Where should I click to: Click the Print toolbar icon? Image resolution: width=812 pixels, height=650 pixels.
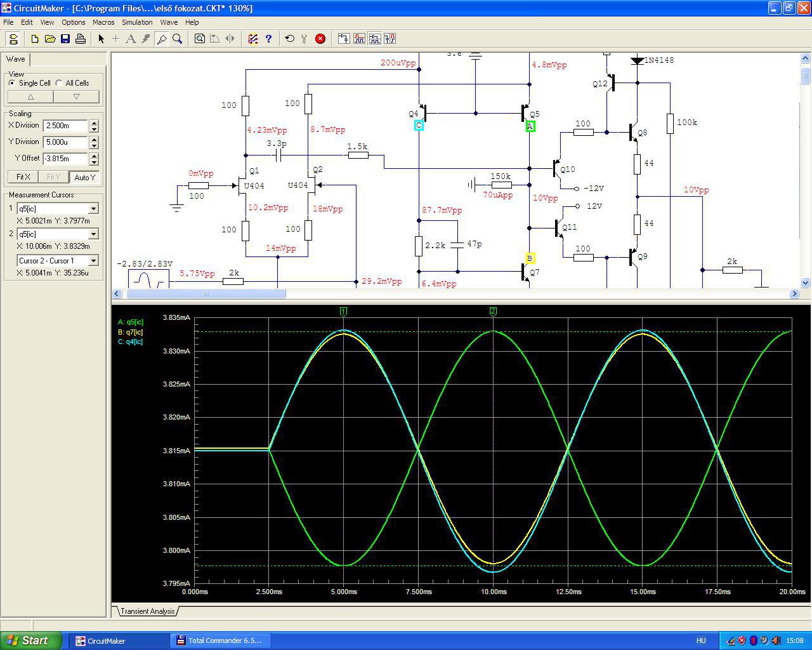81,39
